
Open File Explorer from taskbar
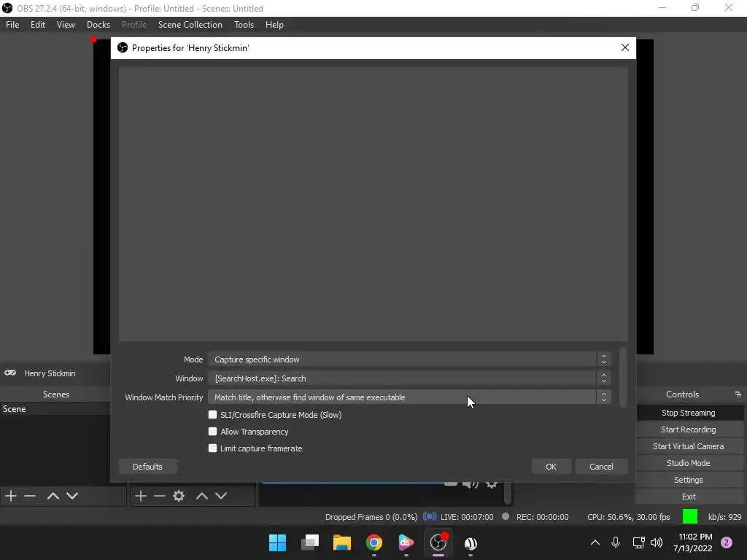(x=341, y=542)
